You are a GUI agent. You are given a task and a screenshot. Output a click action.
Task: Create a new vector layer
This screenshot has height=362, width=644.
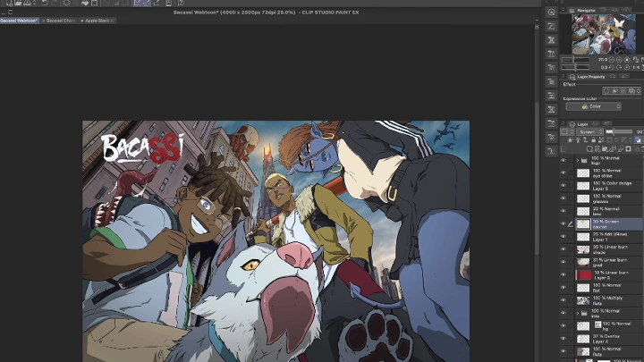pos(597,149)
